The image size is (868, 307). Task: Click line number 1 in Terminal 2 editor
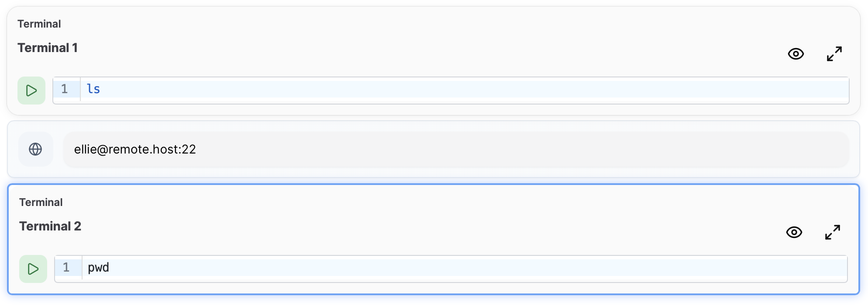click(x=66, y=268)
